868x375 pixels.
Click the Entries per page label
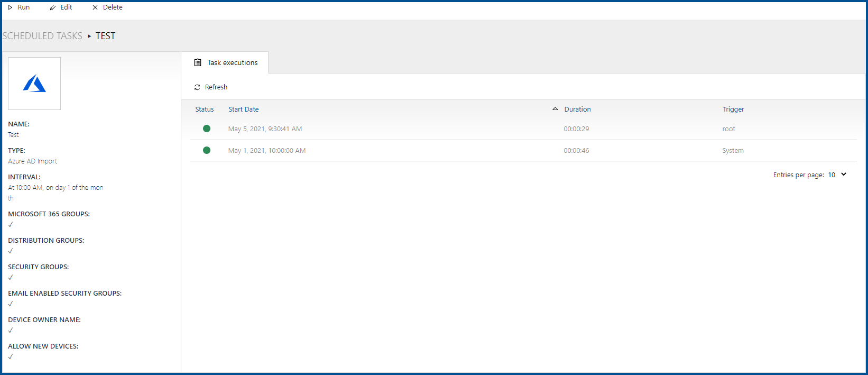click(x=798, y=175)
